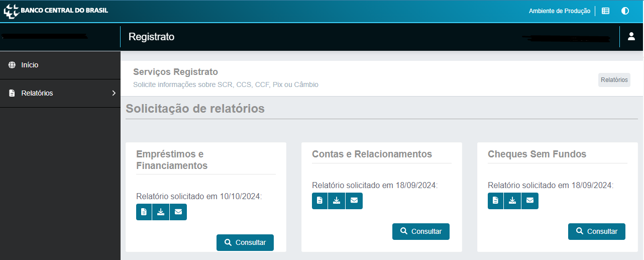The image size is (644, 260).
Task: Click Consultar under Cheques Sem Fundos
Action: (597, 231)
